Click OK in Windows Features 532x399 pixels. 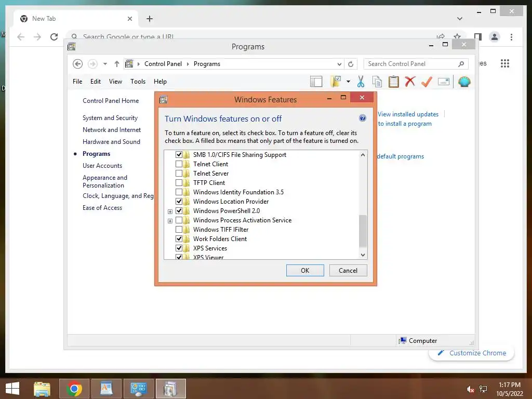tap(305, 270)
